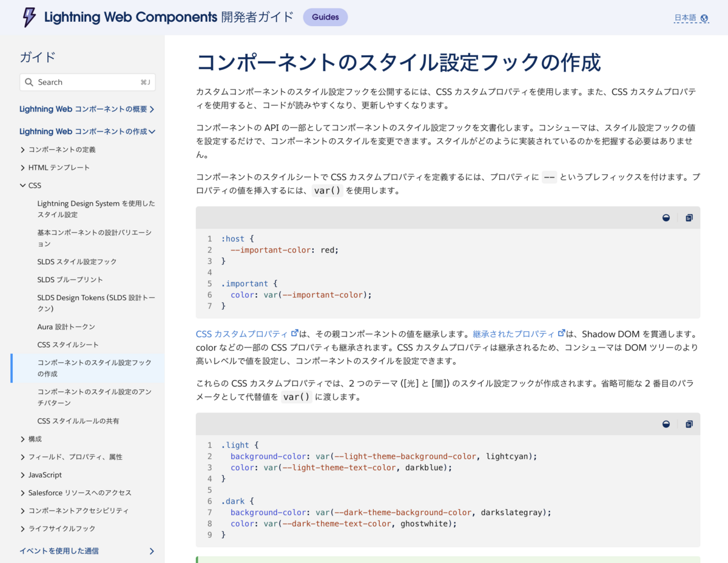This screenshot has height=563, width=728.
Task: Click the globe icon next to 日本語
Action: coord(704,18)
